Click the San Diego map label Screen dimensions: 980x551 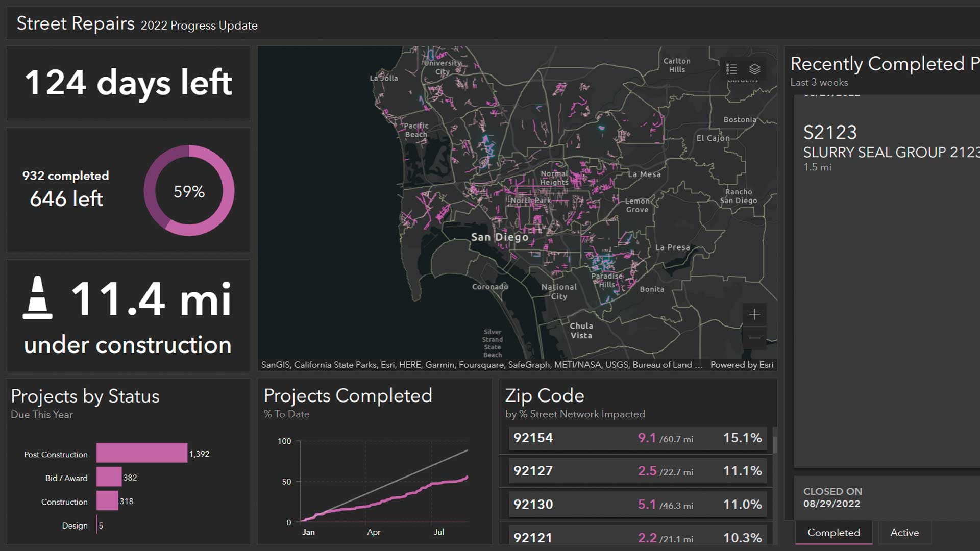(499, 237)
